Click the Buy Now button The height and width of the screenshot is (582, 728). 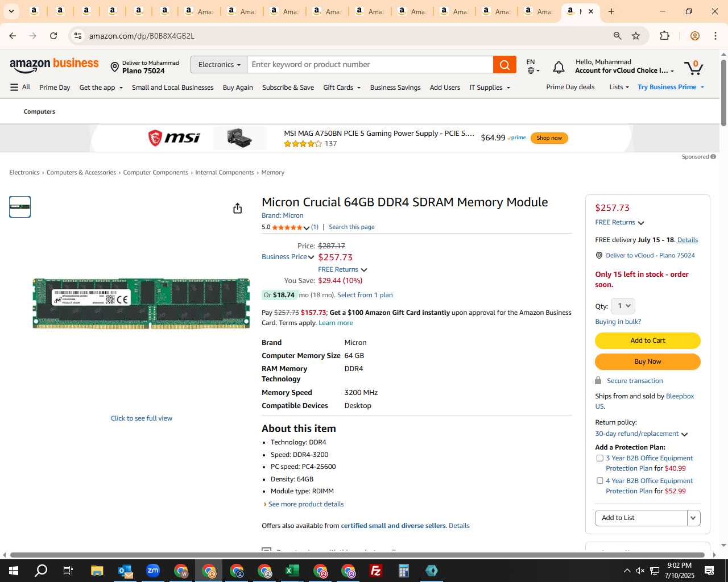coord(648,361)
